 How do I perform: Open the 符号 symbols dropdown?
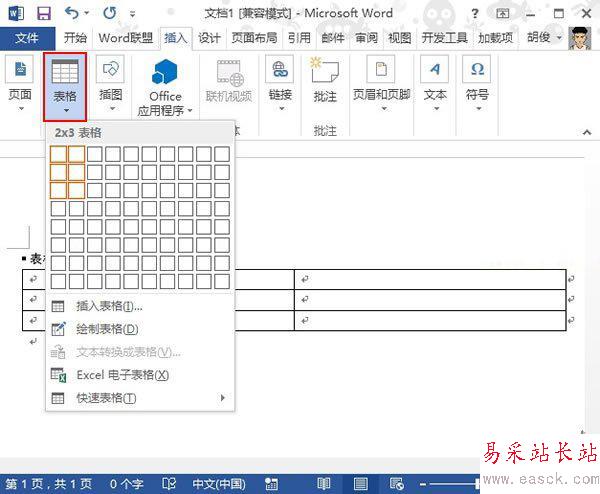point(477,83)
